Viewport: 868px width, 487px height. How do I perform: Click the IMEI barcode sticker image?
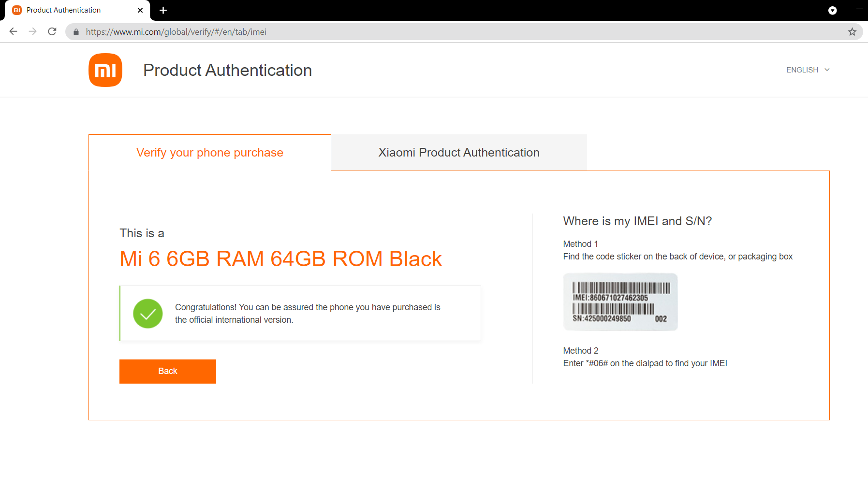coord(620,302)
